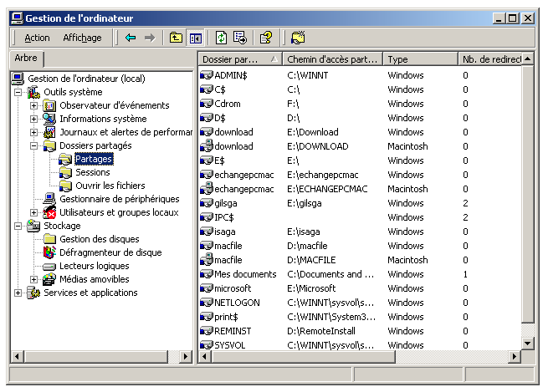
Task: Select Gestionnaire de périphériques tree item
Action: pyautogui.click(x=120, y=199)
